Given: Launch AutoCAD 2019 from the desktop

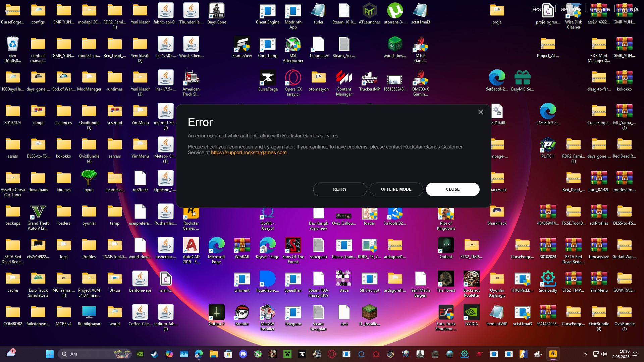Looking at the screenshot, I should click(x=191, y=251).
